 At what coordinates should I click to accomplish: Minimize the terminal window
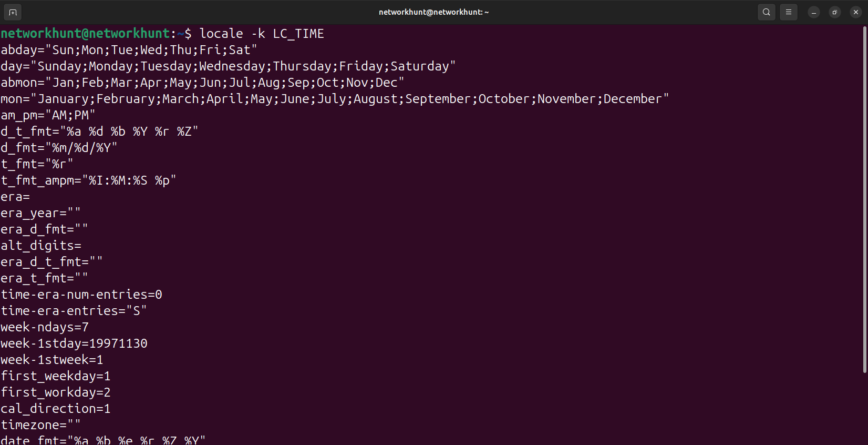(814, 12)
